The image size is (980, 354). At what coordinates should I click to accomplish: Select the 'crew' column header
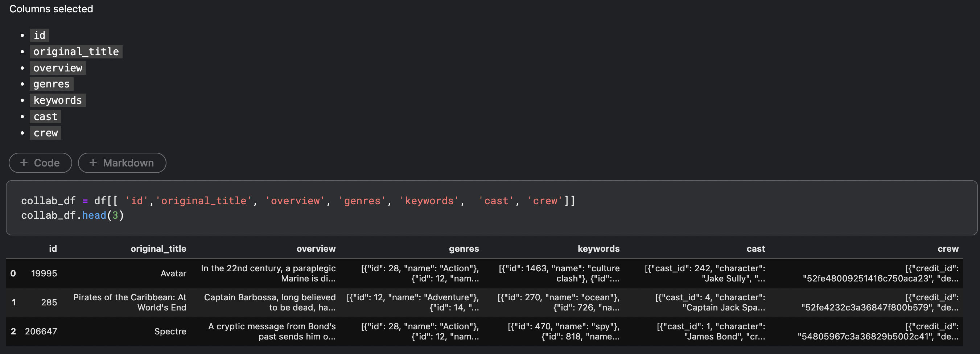[948, 248]
